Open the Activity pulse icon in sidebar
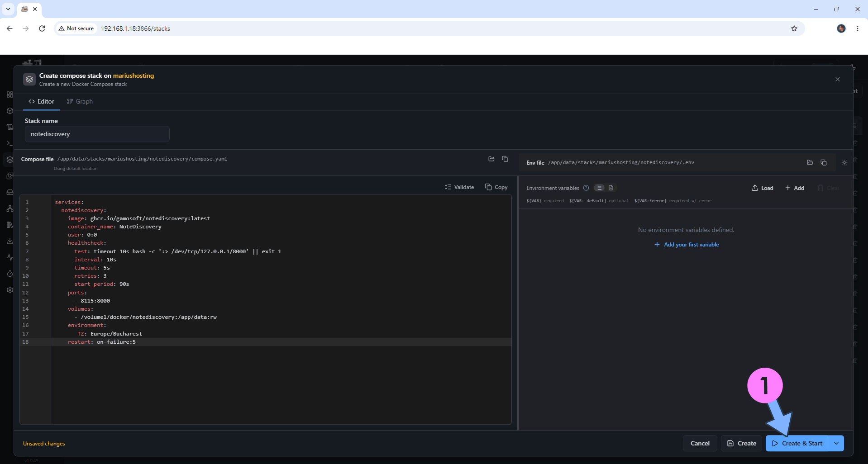This screenshot has width=868, height=464. coord(10,257)
